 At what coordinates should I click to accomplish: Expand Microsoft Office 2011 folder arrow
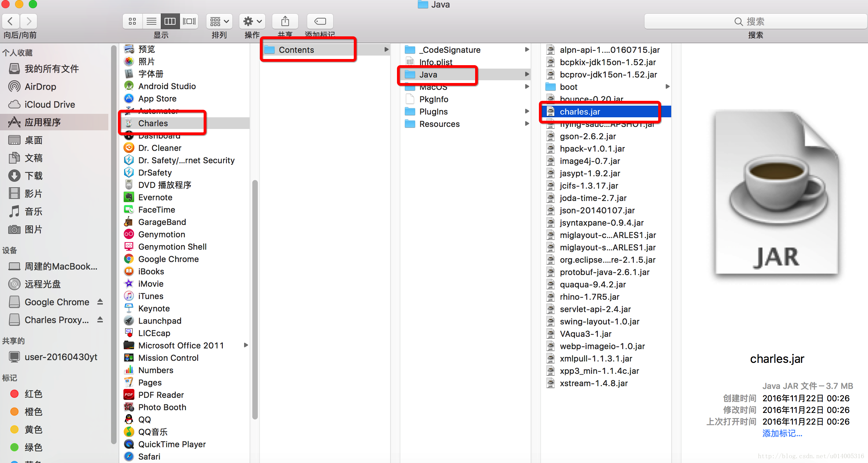pos(246,345)
